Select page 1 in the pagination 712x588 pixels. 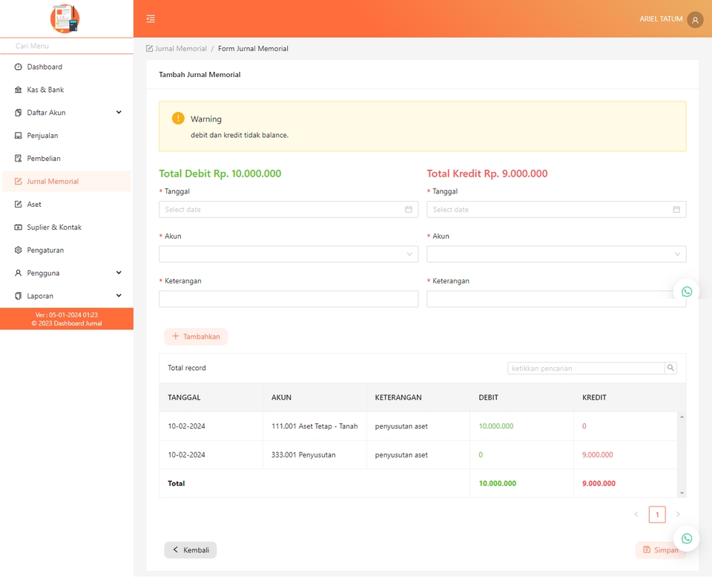[x=657, y=515]
